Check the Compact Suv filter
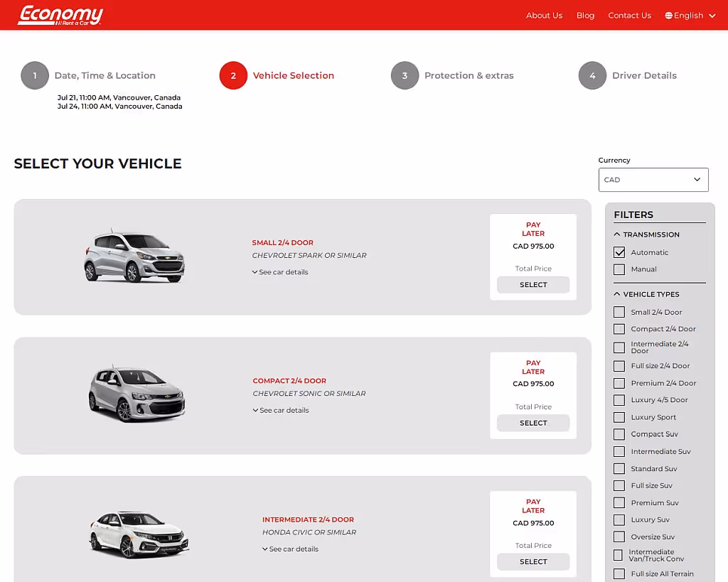Image resolution: width=728 pixels, height=582 pixels. click(x=619, y=434)
